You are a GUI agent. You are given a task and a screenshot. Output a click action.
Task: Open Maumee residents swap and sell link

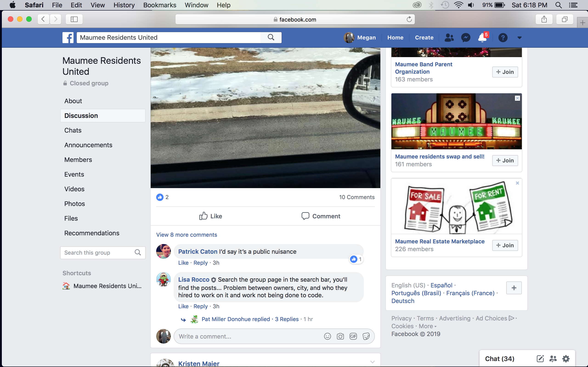tap(439, 157)
